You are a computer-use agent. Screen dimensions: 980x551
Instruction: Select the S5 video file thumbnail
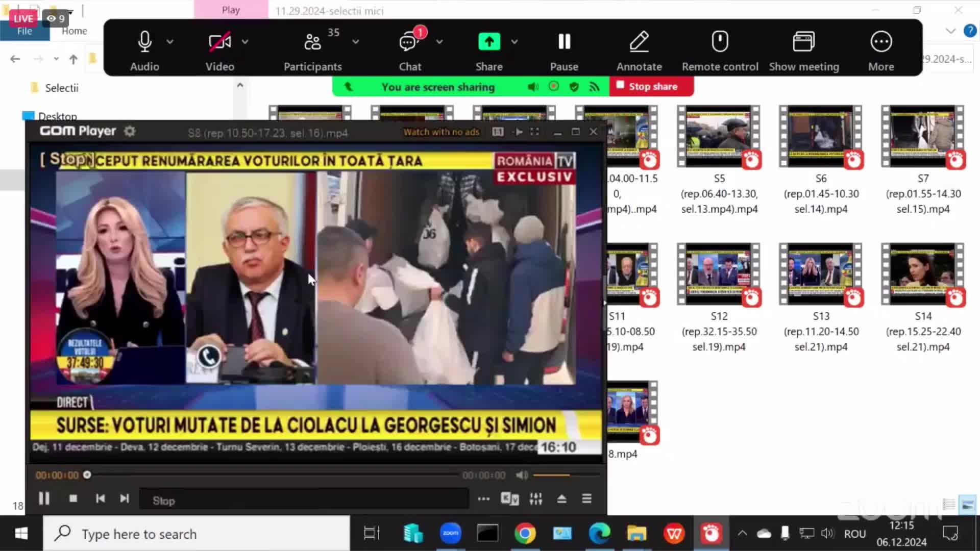click(719, 137)
